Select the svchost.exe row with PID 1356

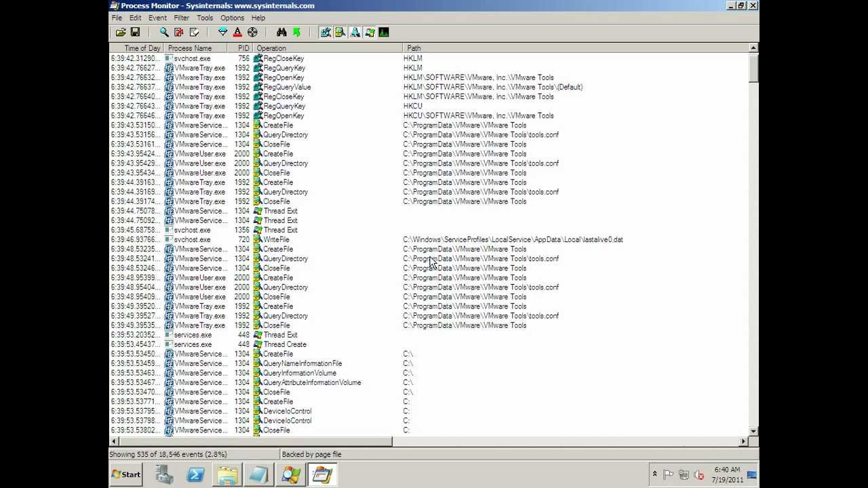click(429, 230)
